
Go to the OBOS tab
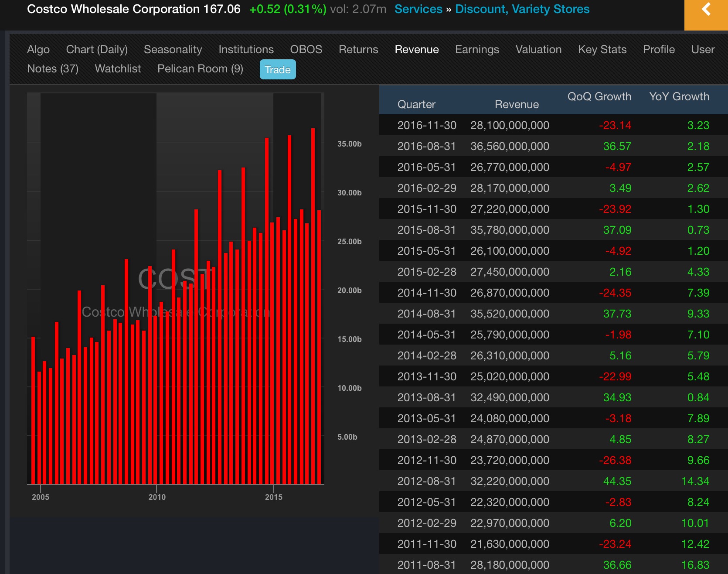coord(306,50)
